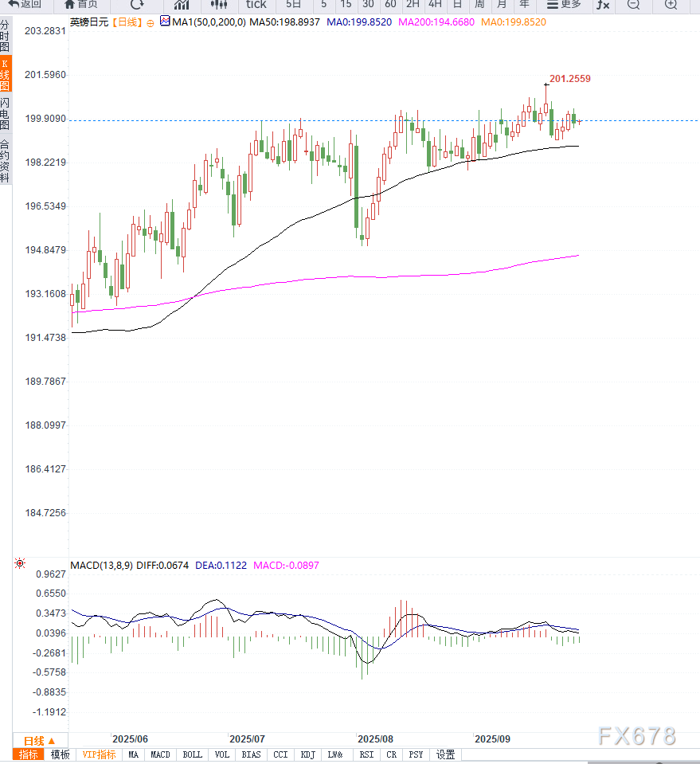Switch to the 分时图 side tab
This screenshot has height=764, width=700.
(6, 37)
